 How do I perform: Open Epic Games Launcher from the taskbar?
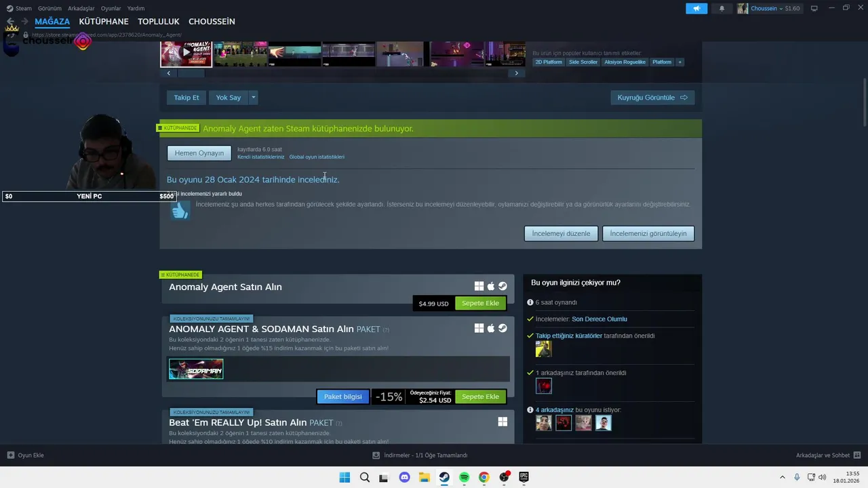[x=524, y=477]
